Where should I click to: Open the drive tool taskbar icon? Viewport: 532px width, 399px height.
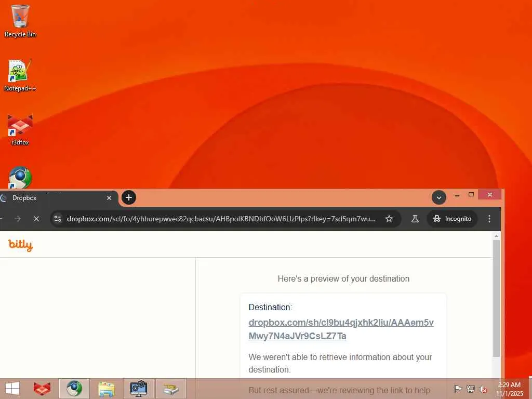(x=170, y=389)
